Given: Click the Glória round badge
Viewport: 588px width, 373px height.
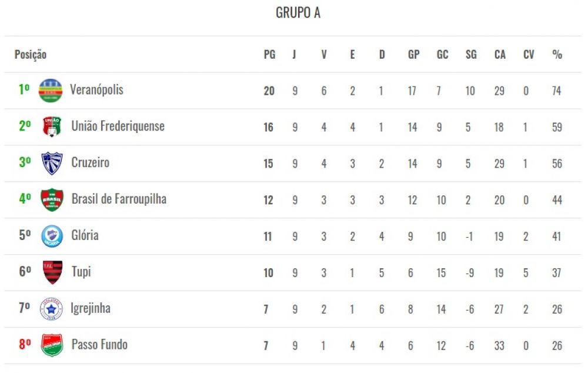Looking at the screenshot, I should [52, 236].
